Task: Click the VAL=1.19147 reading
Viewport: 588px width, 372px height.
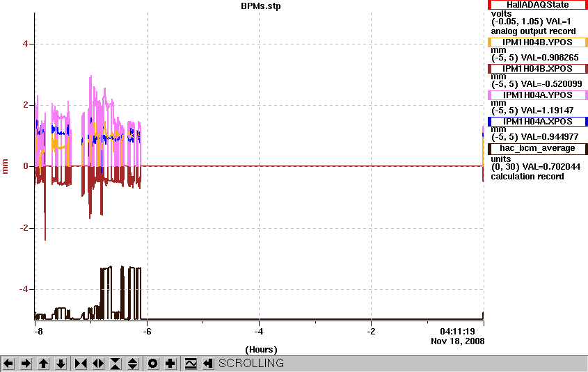Action: coord(547,111)
